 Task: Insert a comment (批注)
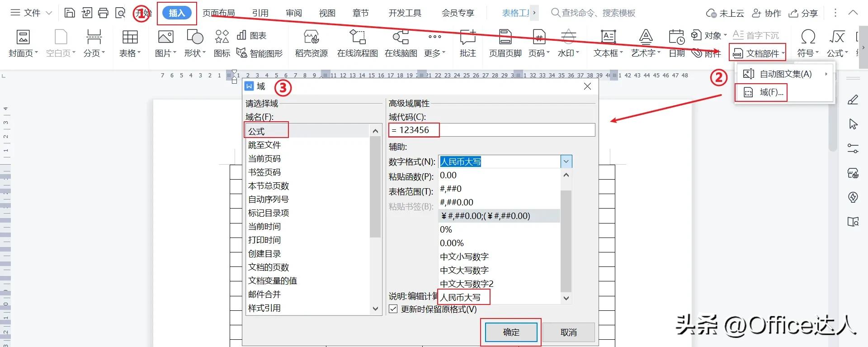coord(468,43)
